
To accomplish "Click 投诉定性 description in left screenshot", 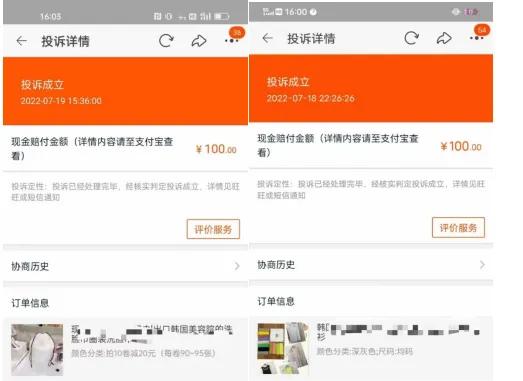I will click(x=125, y=192).
